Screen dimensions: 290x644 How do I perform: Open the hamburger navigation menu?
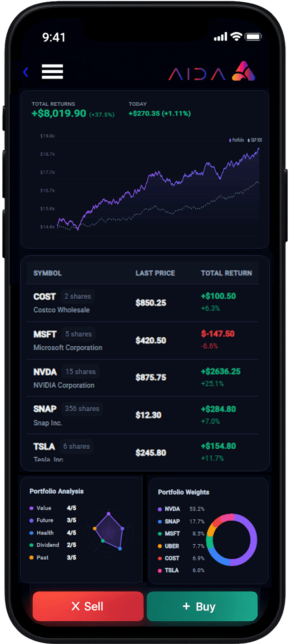(52, 72)
